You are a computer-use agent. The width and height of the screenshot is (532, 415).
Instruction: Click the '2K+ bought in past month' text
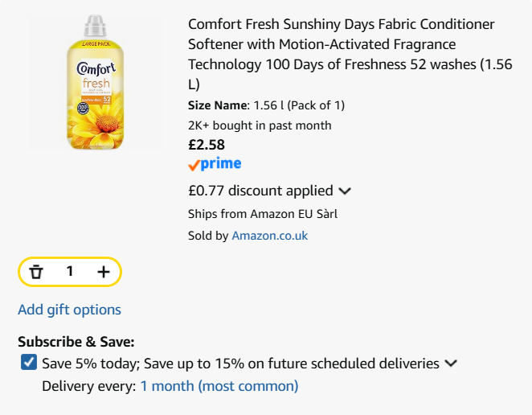pos(260,125)
